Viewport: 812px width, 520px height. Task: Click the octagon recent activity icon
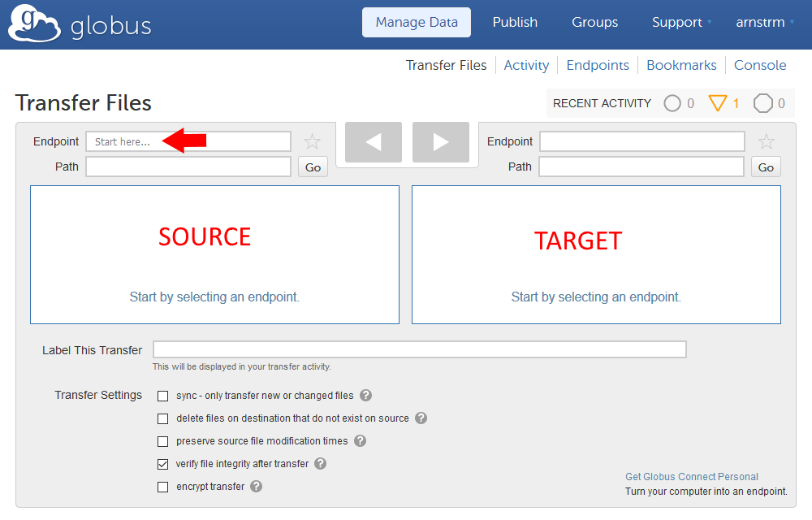click(x=763, y=103)
